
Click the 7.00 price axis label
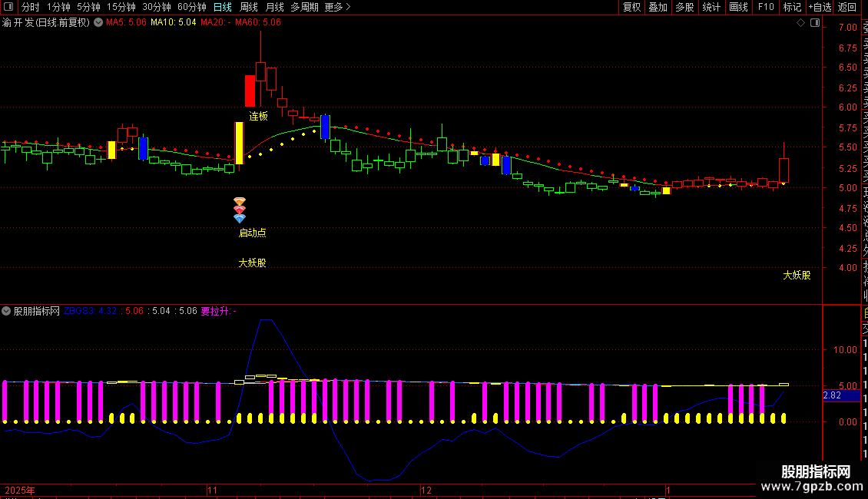[x=847, y=28]
